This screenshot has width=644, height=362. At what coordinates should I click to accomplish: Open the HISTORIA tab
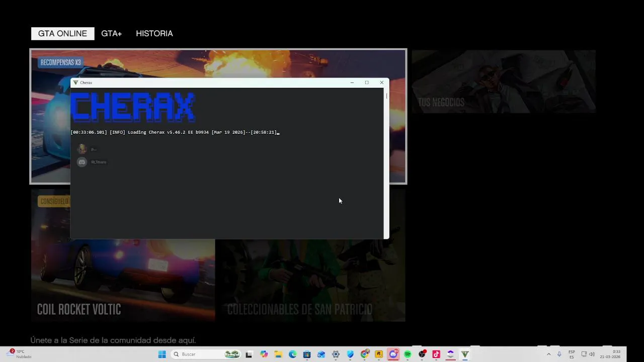click(154, 34)
